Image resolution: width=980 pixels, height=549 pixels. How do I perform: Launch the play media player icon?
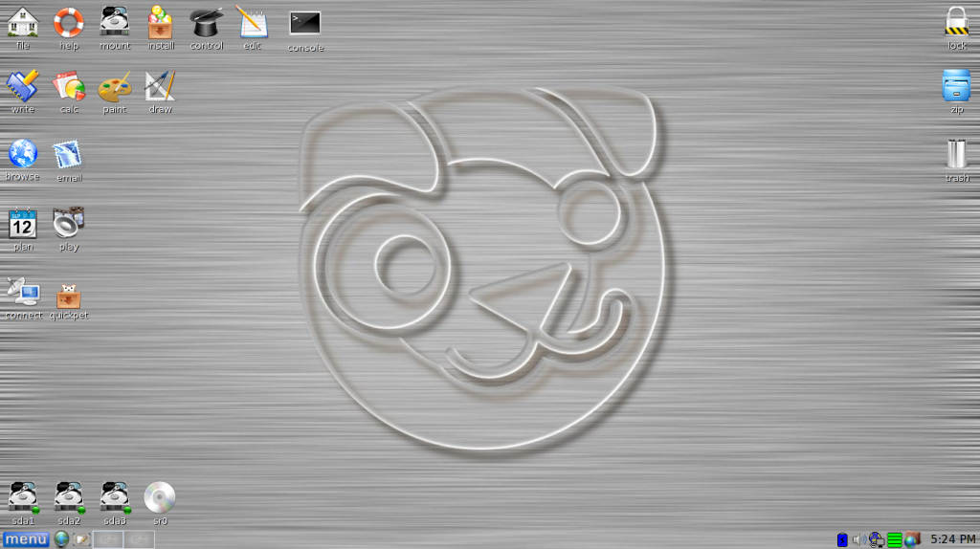pos(69,222)
